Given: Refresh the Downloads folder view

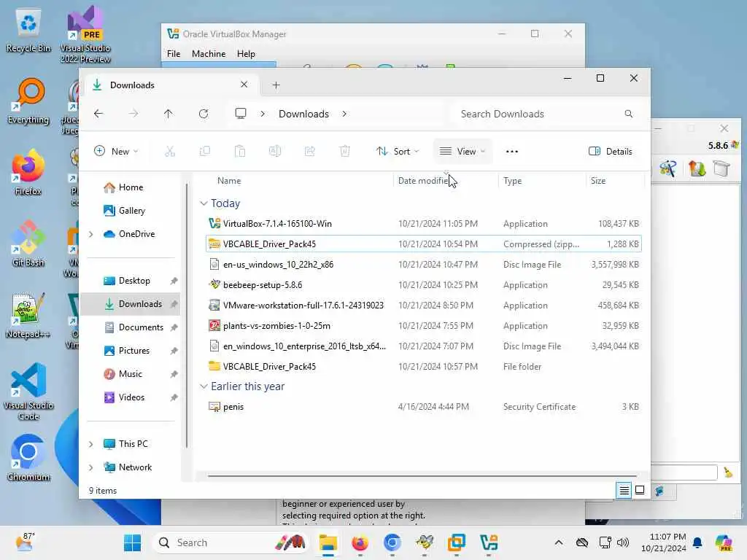Looking at the screenshot, I should coord(204,114).
